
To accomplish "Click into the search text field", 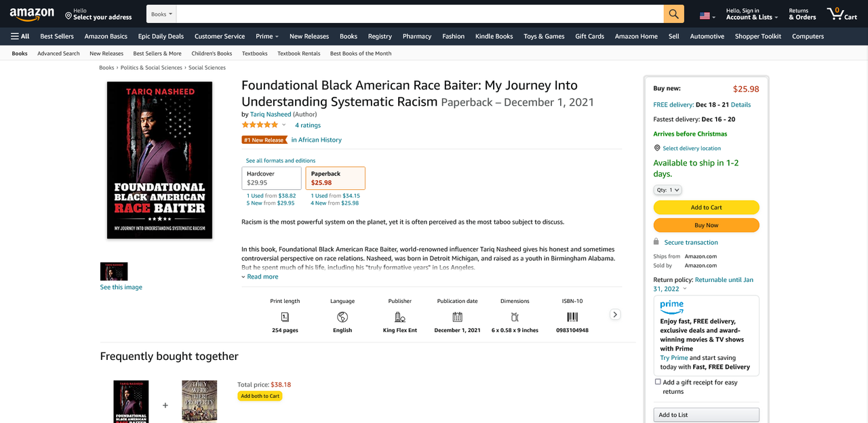I will click(x=420, y=14).
